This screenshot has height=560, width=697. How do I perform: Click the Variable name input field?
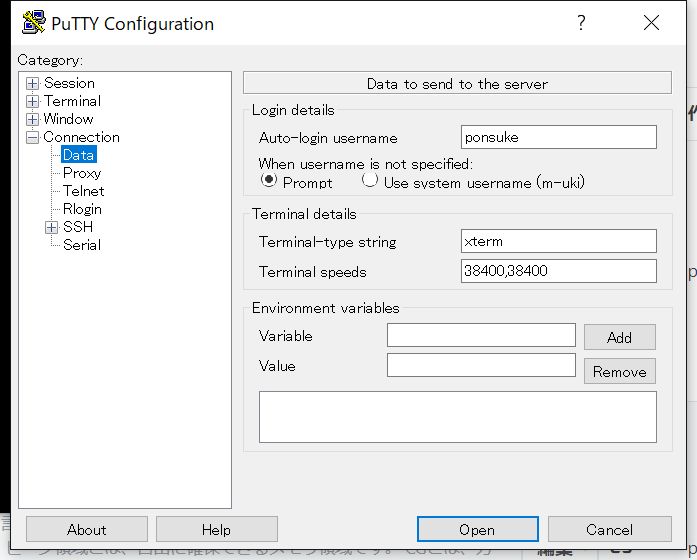point(481,335)
